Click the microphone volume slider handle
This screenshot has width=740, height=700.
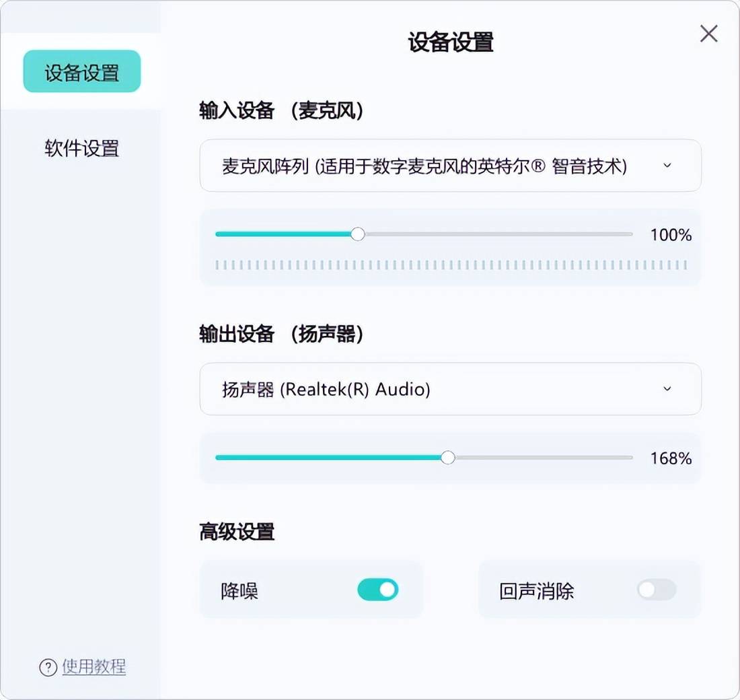click(358, 234)
